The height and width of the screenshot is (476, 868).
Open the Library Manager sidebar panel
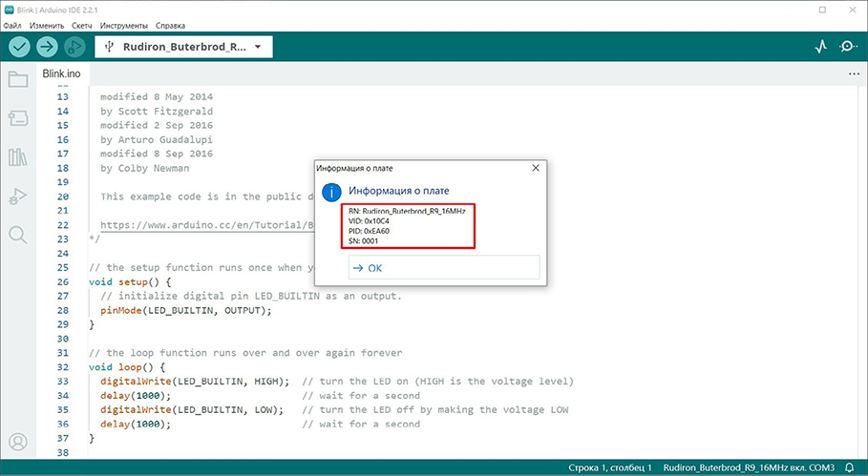(x=18, y=157)
